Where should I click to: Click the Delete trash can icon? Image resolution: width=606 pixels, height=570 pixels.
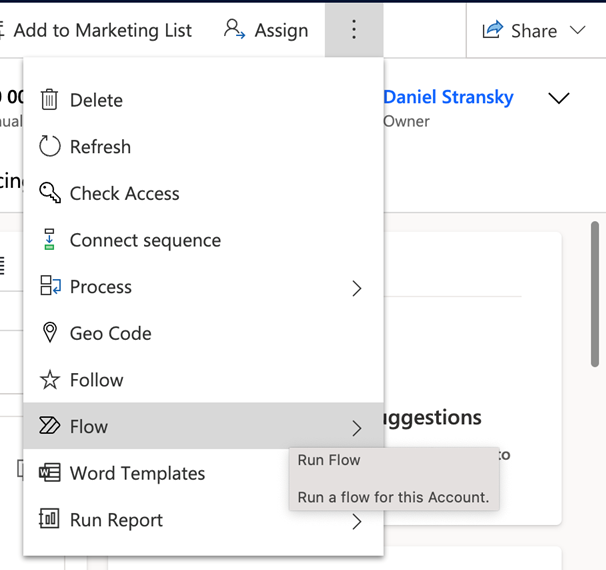pos(49,100)
